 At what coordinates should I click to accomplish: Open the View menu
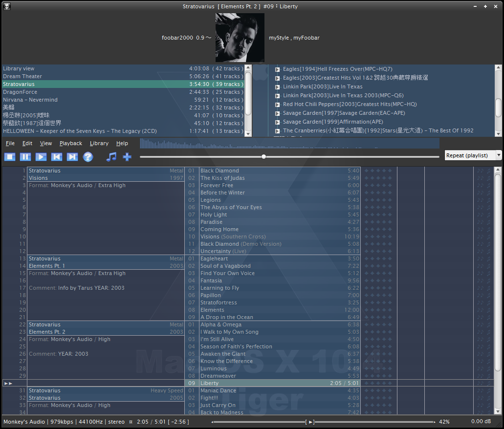(x=45, y=143)
